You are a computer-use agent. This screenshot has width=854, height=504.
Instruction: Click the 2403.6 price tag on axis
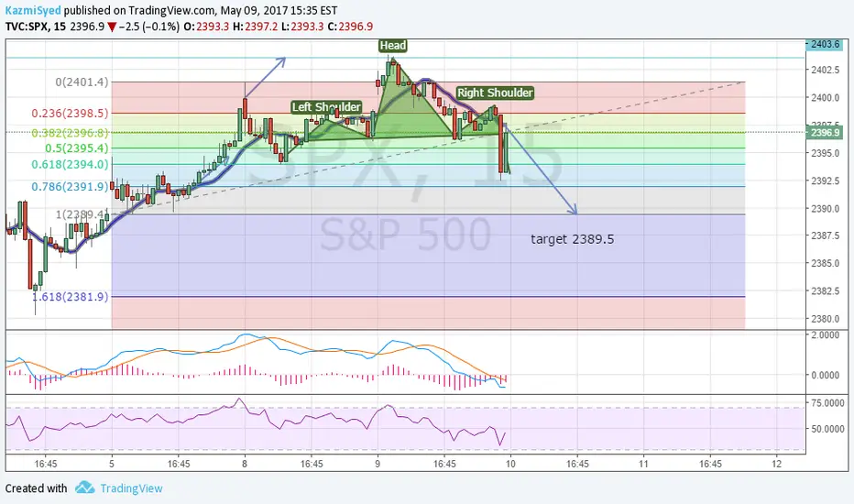click(x=825, y=44)
